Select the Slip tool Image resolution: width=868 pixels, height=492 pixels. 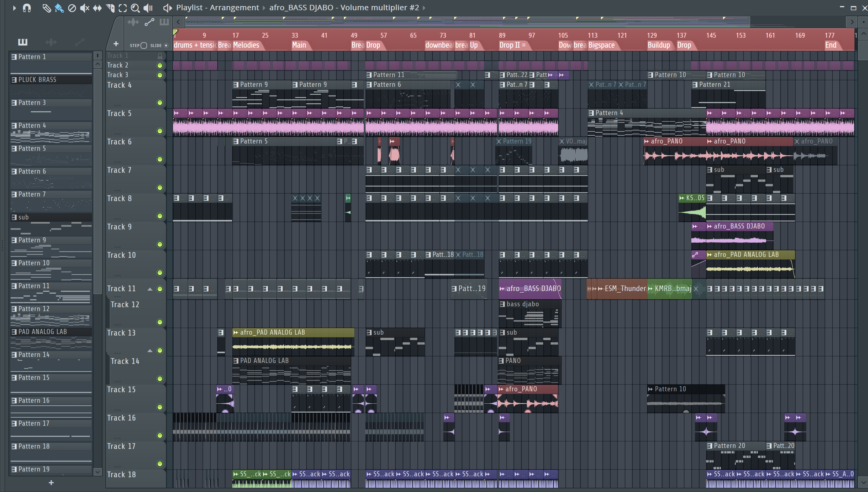point(97,8)
